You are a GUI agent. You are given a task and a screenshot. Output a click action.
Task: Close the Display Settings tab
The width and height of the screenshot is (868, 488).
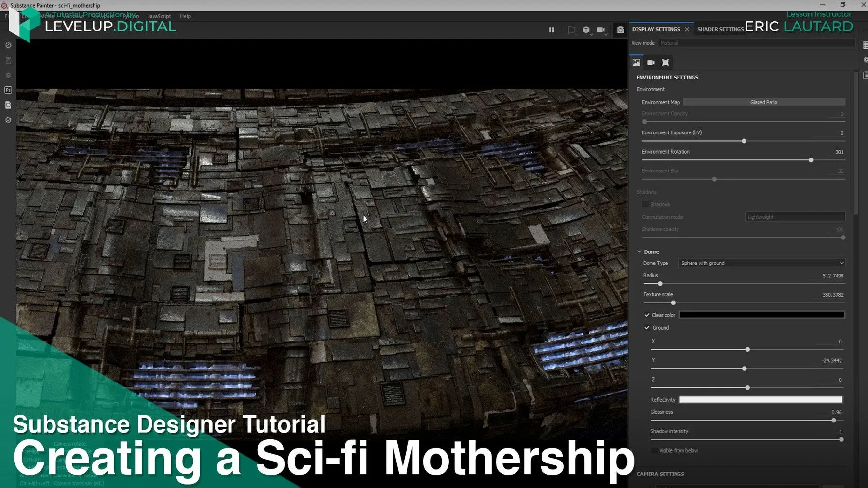[x=687, y=30]
